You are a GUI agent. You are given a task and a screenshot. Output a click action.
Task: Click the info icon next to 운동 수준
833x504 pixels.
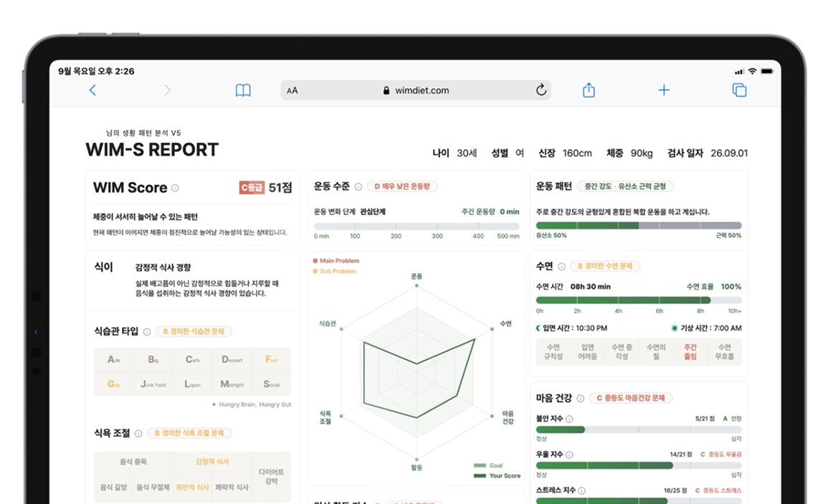(x=358, y=186)
